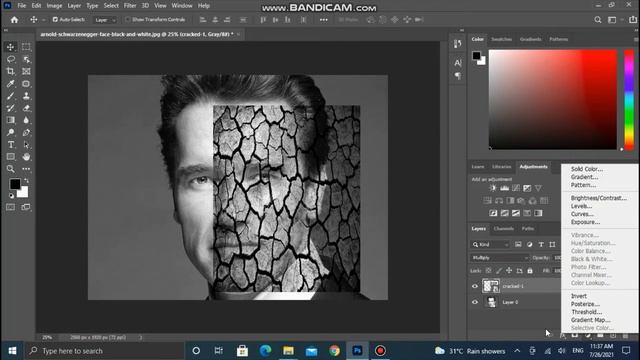Open the Multiply blend mode dropdown

click(x=500, y=258)
